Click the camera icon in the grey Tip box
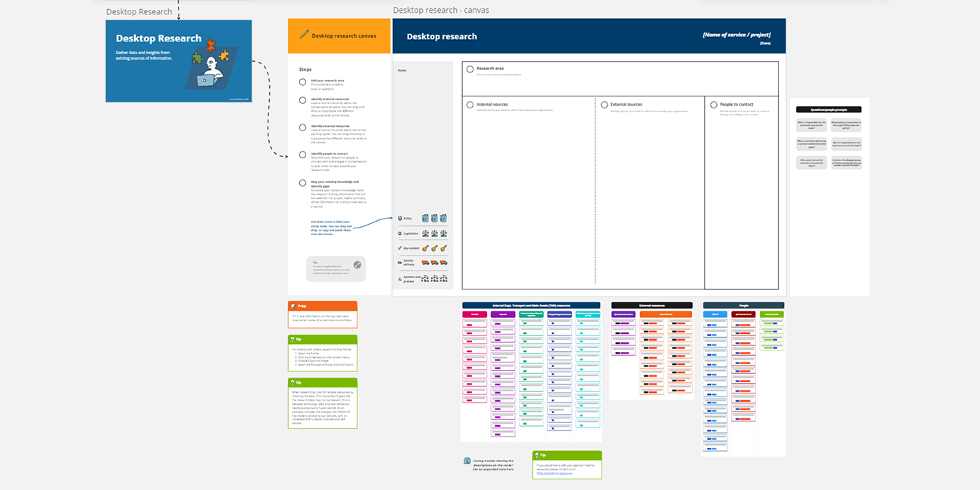Viewport: 980px width, 490px height. point(356,265)
